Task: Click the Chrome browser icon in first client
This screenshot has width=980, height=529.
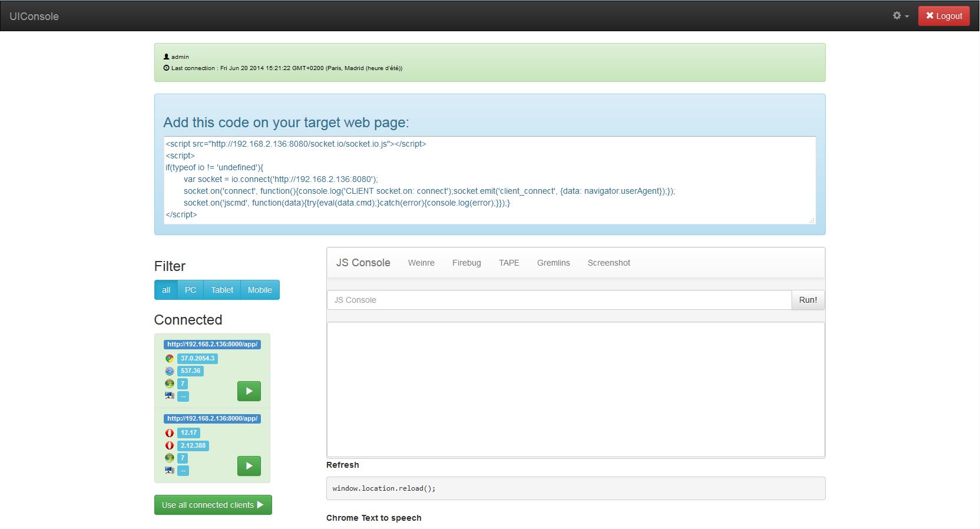Action: tap(170, 358)
